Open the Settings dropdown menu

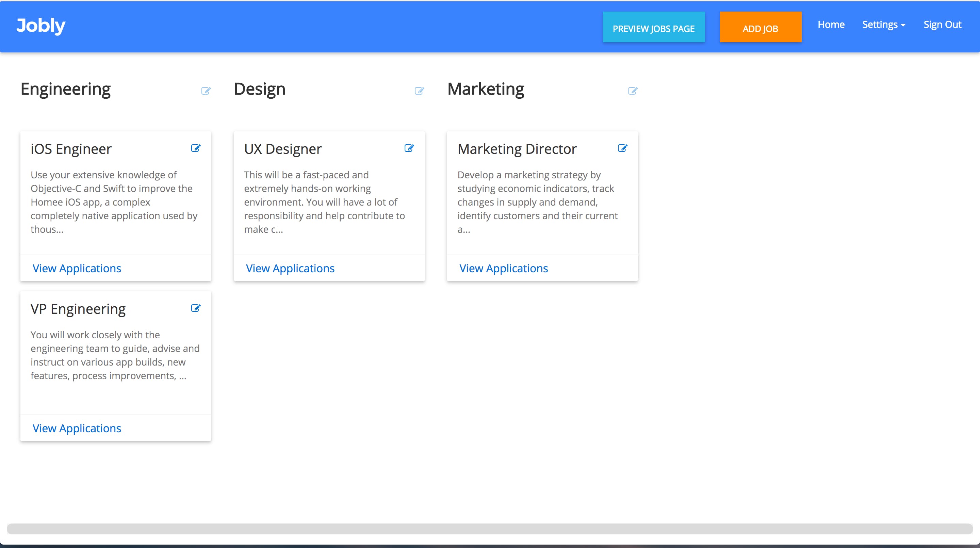pos(883,25)
